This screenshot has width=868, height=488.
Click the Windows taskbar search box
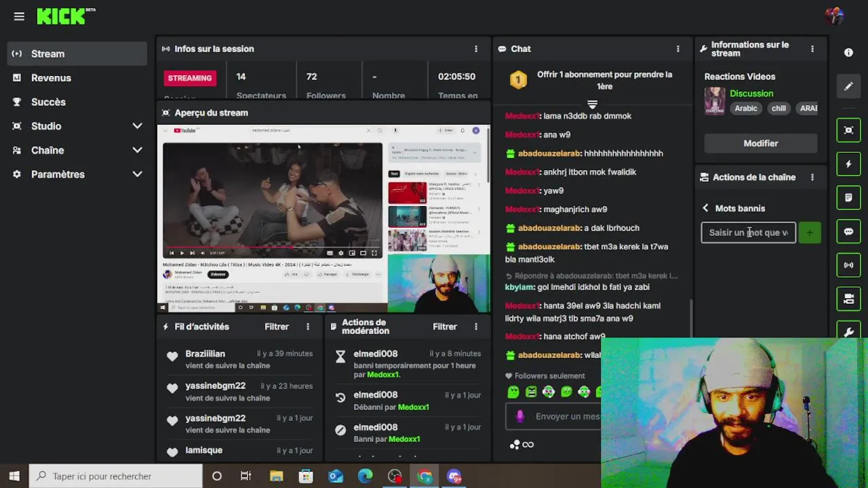tap(116, 476)
